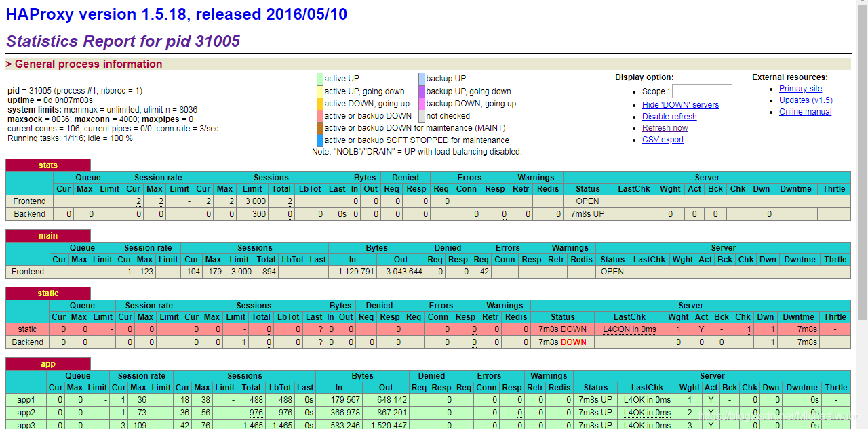Click the 'L4CON in 0ms' last check cell
This screenshot has width=868, height=429.
pyautogui.click(x=629, y=329)
